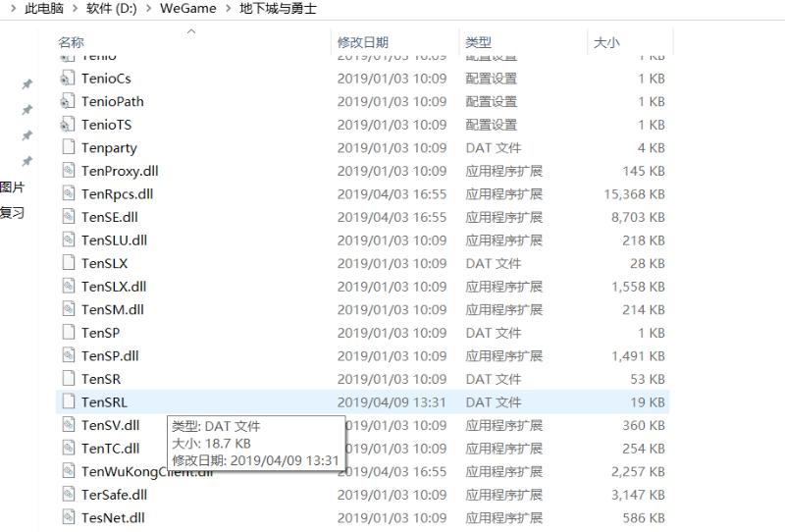The height and width of the screenshot is (532, 785).
Task: Click the TenSM.dll file icon
Action: pos(68,309)
